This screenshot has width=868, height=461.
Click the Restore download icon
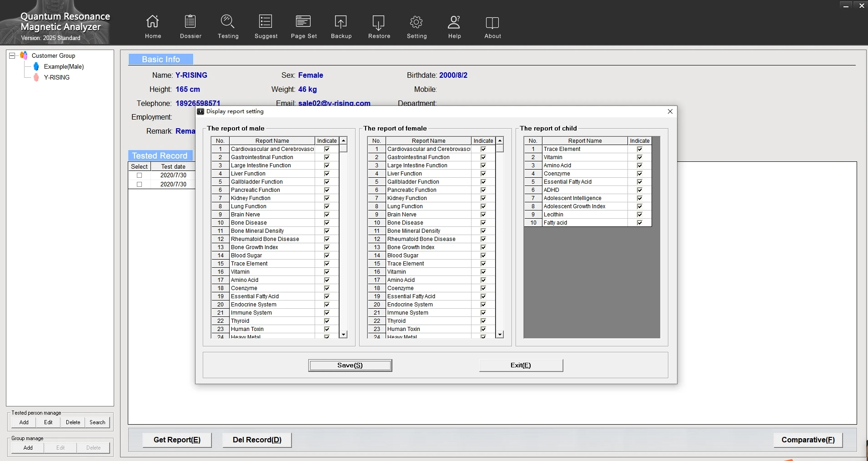coord(379,22)
